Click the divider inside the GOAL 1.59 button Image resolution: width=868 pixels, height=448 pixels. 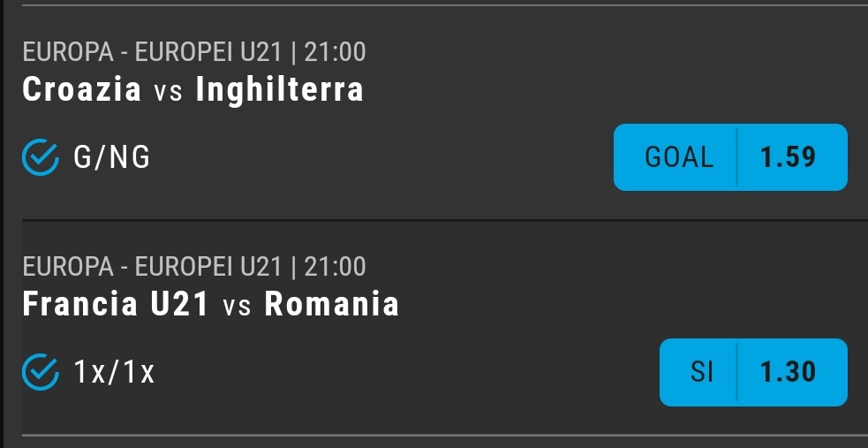(736, 157)
